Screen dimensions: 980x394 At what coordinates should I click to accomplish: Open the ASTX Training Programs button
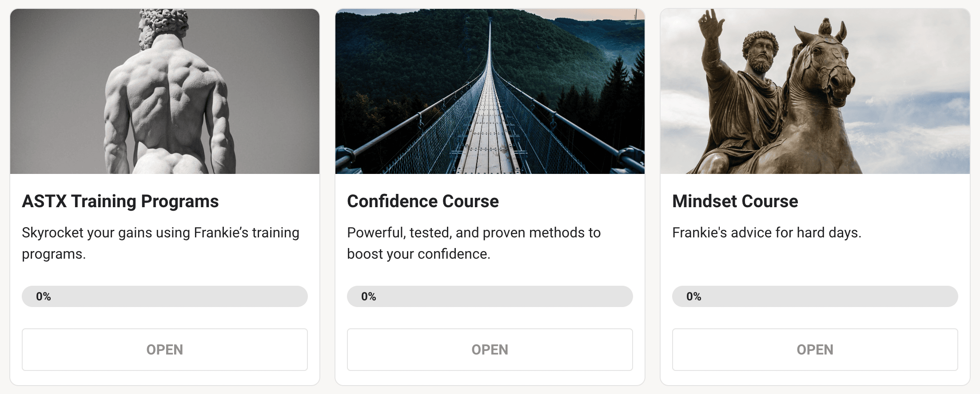coord(165,350)
